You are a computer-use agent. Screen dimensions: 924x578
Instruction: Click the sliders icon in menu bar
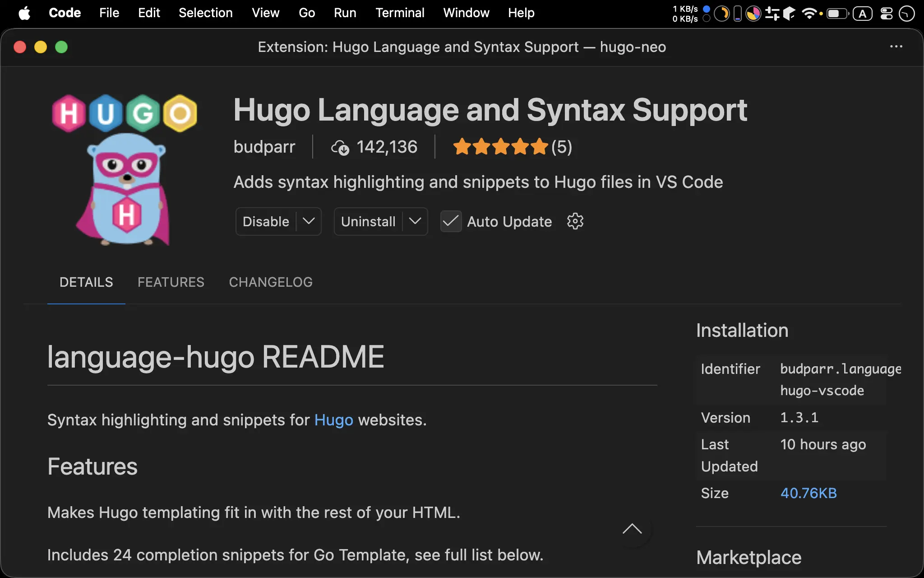[772, 14]
